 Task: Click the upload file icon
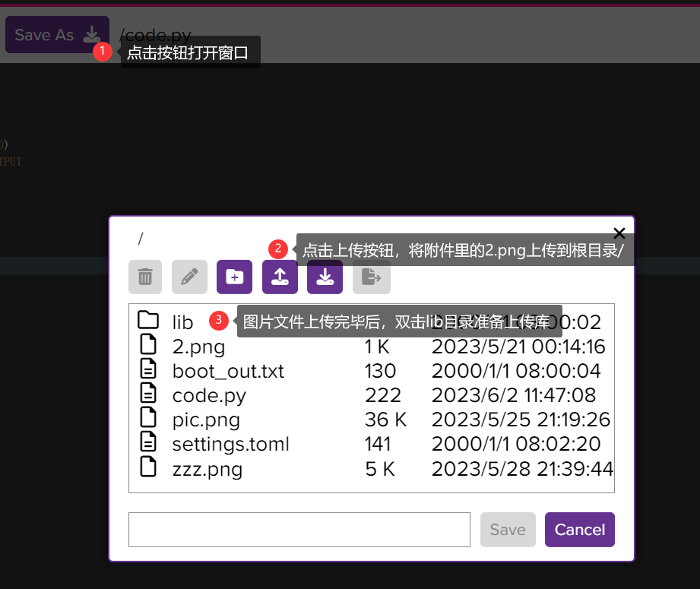[280, 277]
